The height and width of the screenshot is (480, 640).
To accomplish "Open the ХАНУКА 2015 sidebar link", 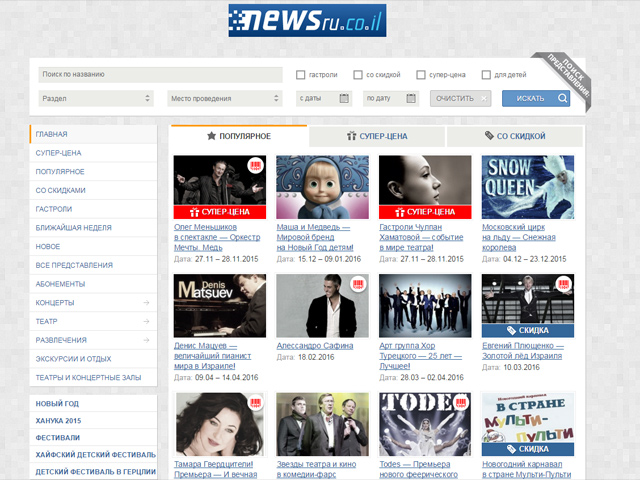I will pyautogui.click(x=93, y=421).
